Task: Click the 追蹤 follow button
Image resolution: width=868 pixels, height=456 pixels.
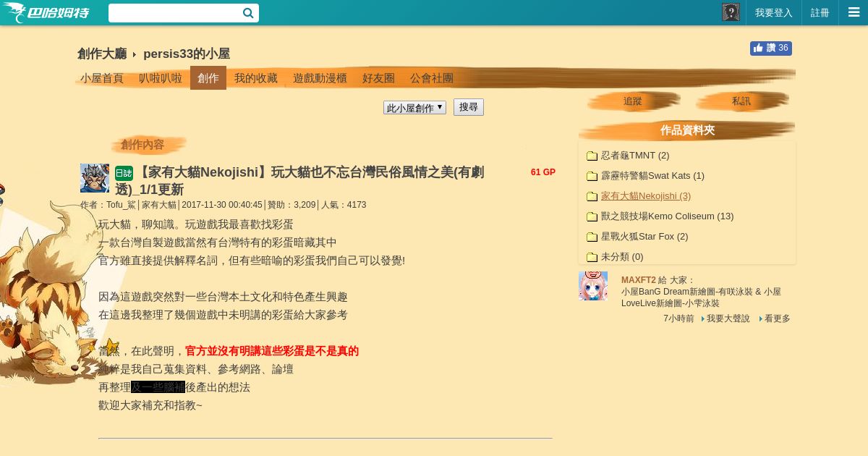Action: (633, 101)
